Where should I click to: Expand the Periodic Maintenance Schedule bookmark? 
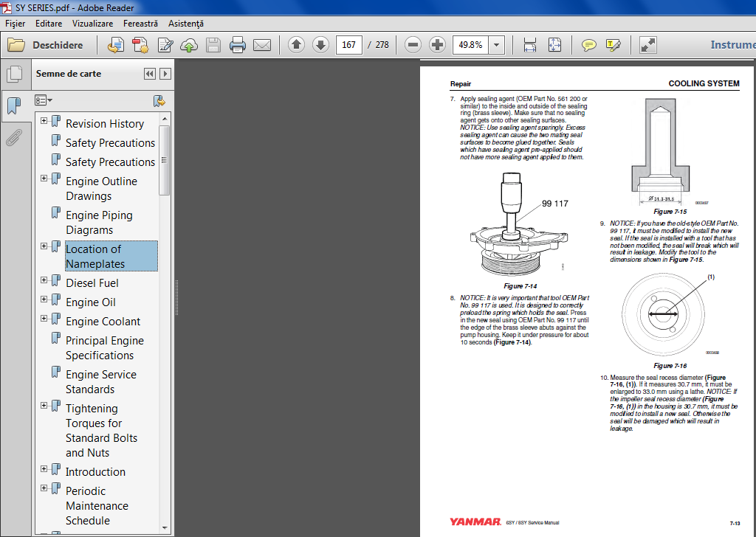(44, 488)
